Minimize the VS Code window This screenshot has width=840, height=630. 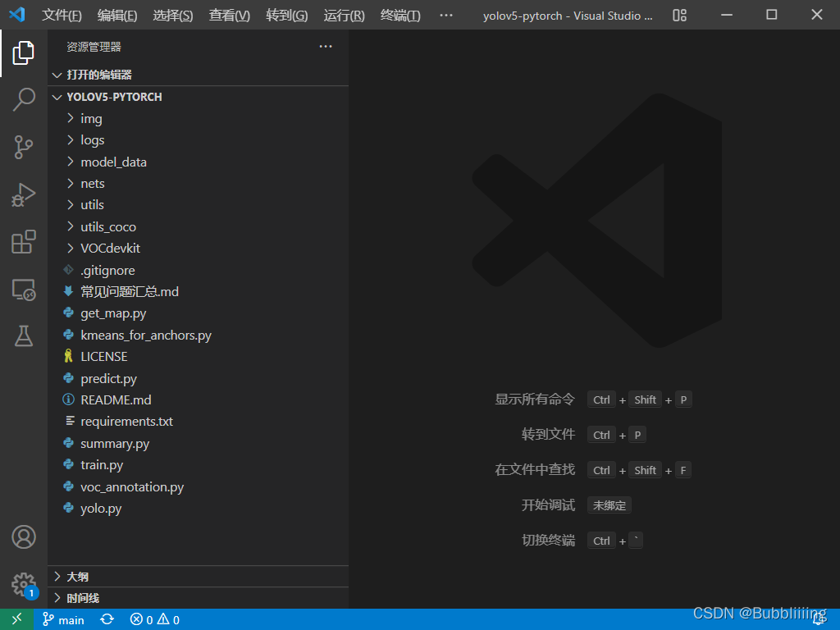tap(727, 15)
